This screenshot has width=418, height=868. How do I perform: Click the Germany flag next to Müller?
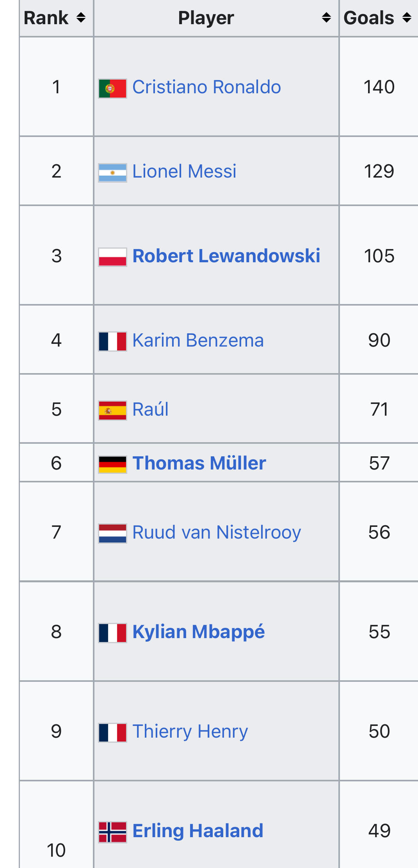pyautogui.click(x=112, y=464)
